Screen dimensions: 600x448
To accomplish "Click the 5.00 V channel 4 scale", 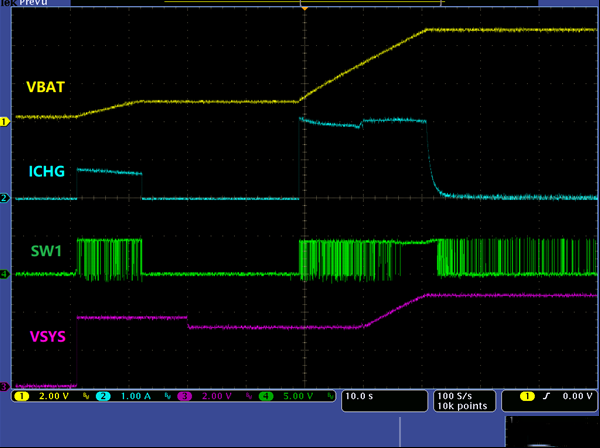I will [298, 396].
